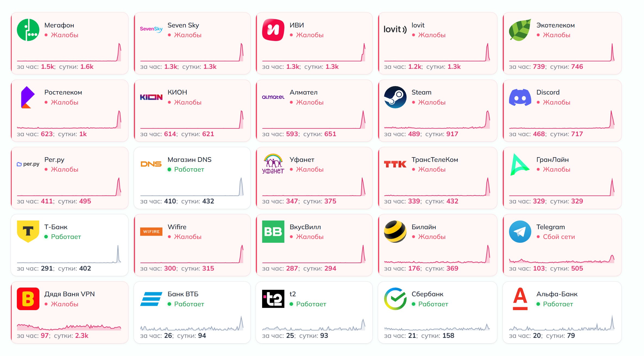Viewport: 644px width, 356px height.
Task: Click the Telegram paper plane icon
Action: (520, 232)
